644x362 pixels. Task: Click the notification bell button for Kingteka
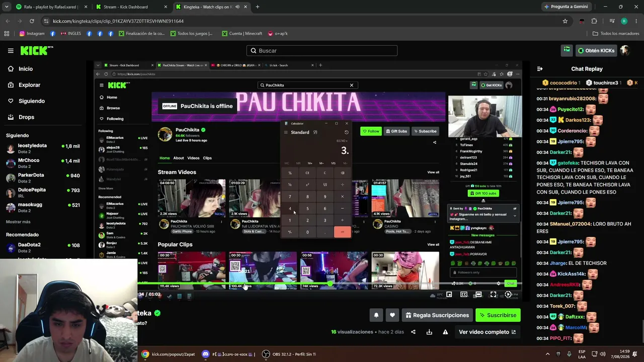coord(376,315)
